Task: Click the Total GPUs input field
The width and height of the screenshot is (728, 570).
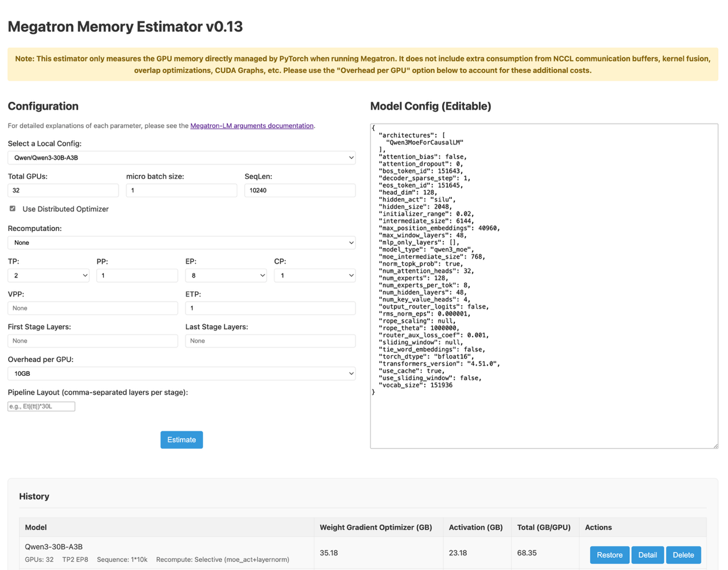Action: point(63,190)
